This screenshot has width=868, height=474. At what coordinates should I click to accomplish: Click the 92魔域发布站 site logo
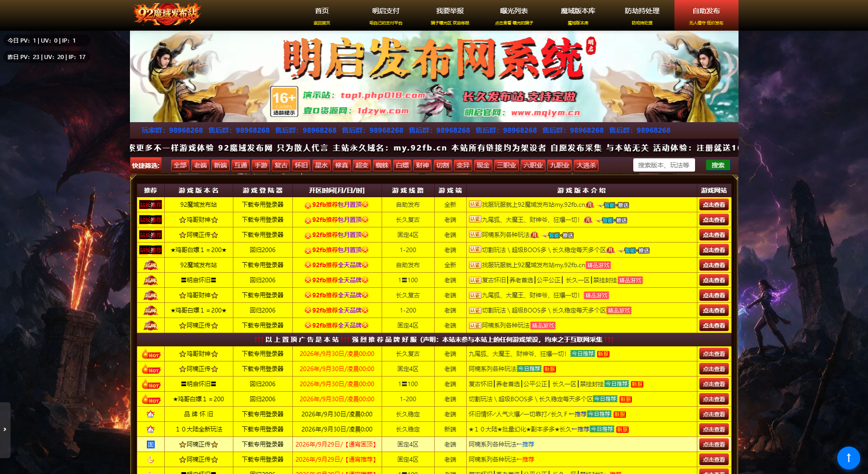(167, 14)
